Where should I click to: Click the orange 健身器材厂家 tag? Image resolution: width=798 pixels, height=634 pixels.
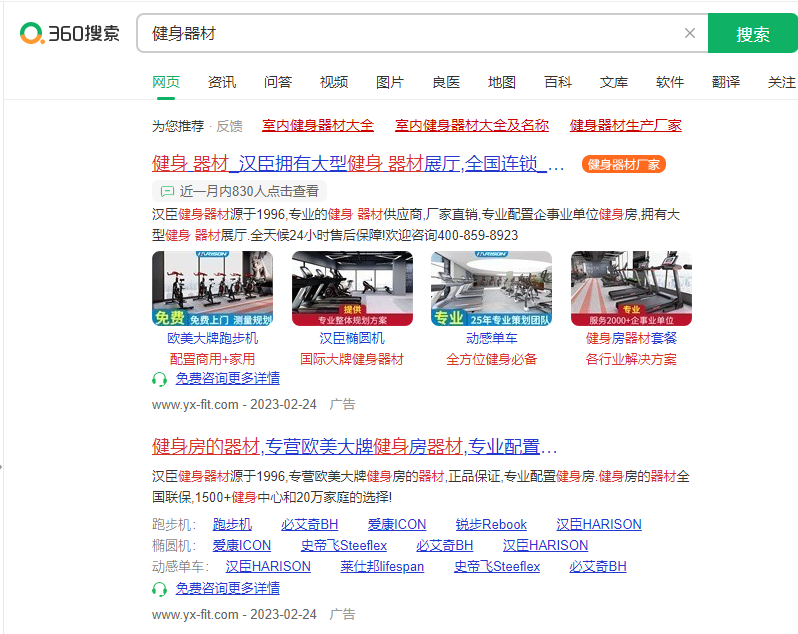(x=623, y=164)
